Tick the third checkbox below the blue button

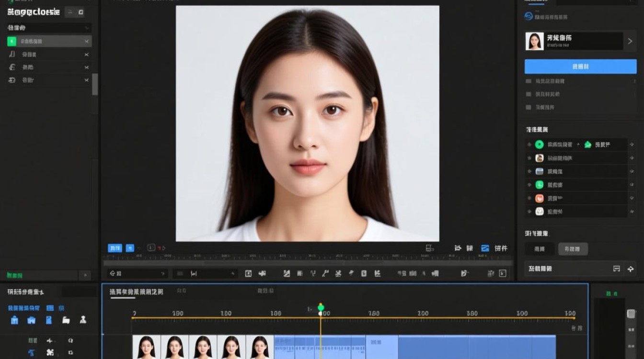[529, 107]
